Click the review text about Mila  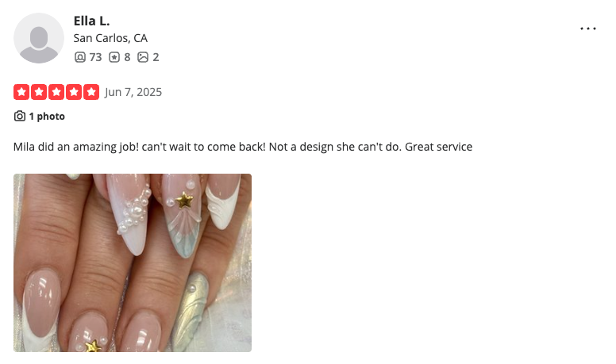(243, 147)
